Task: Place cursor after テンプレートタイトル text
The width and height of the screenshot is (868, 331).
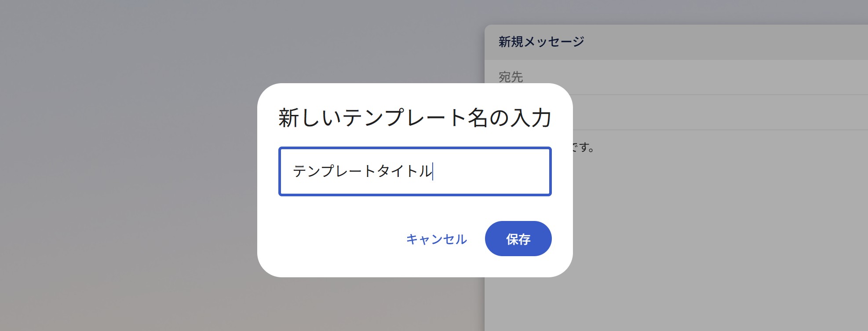Action: (433, 171)
